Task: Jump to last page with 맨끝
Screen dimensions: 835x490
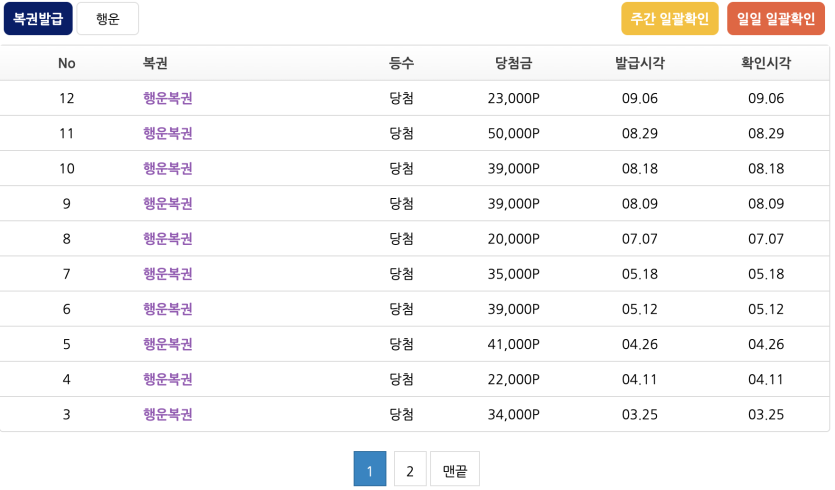Action: pos(455,469)
